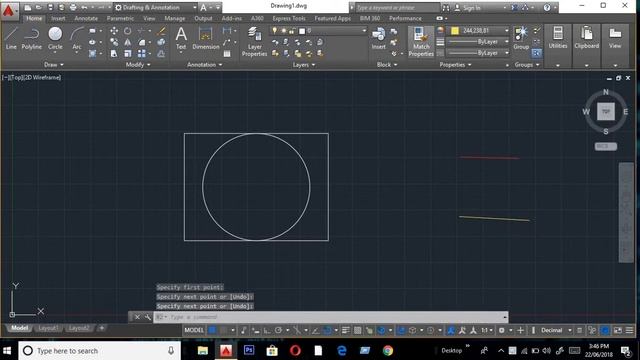The image size is (640, 360).
Task: Toggle annotation visibility icon in status bar
Action: pyautogui.click(x=451, y=330)
